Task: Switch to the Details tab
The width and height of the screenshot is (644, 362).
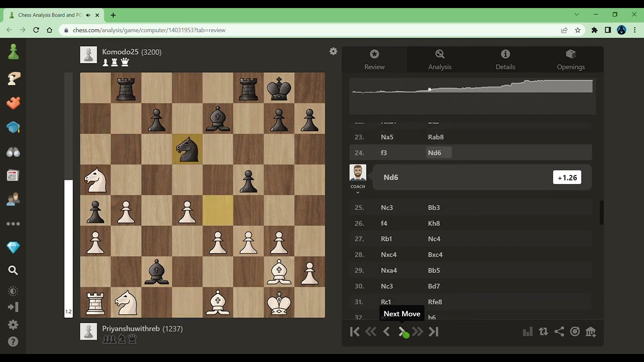Action: pos(505,60)
